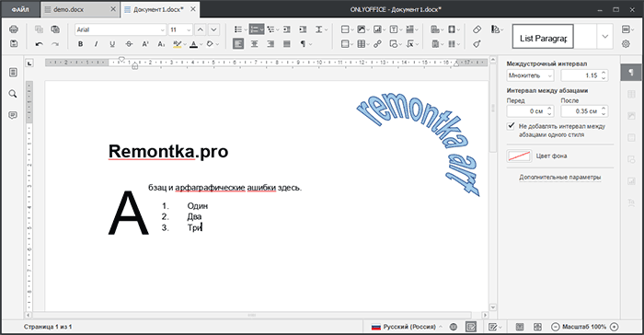Set document language with the globe icon
644x335 pixels.
(453, 327)
